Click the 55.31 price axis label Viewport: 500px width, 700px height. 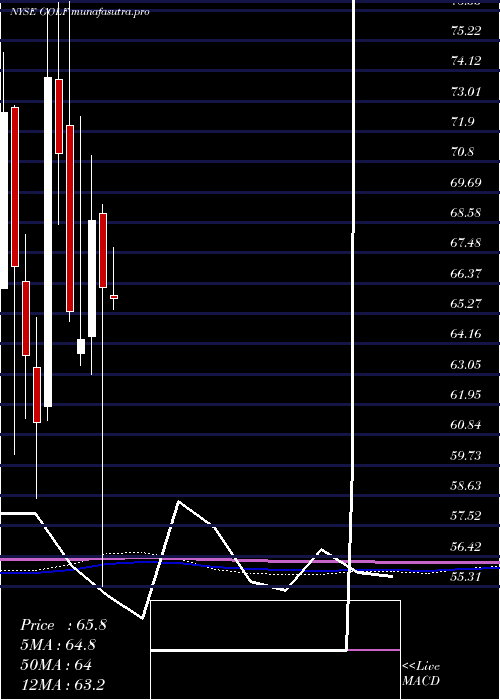pyautogui.click(x=466, y=577)
